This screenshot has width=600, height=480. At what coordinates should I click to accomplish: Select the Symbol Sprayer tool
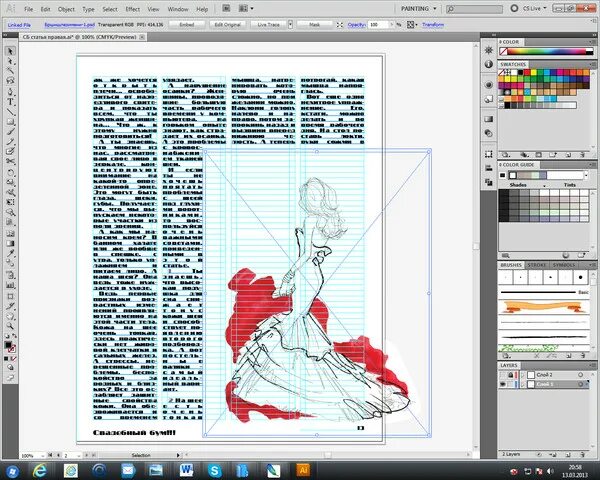click(x=10, y=275)
